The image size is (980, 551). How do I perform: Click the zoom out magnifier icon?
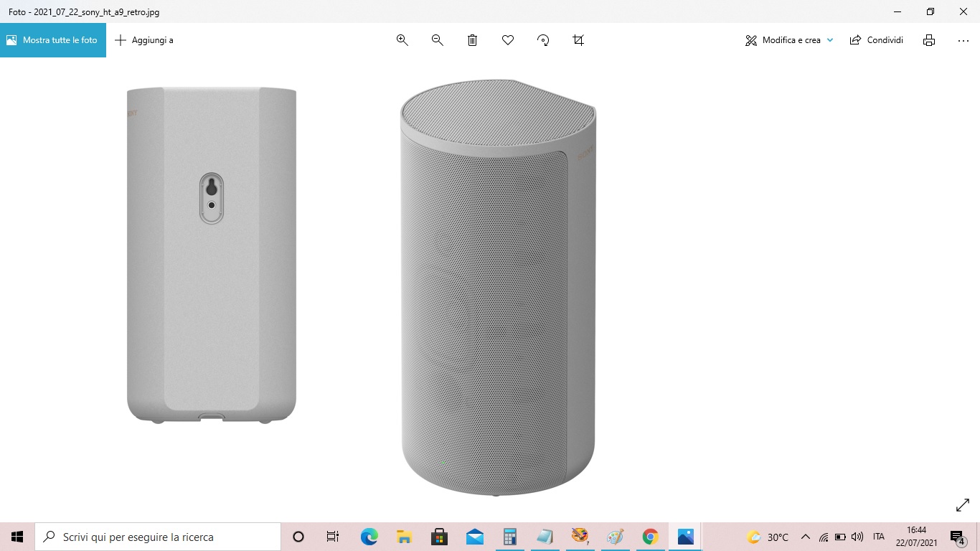(438, 40)
